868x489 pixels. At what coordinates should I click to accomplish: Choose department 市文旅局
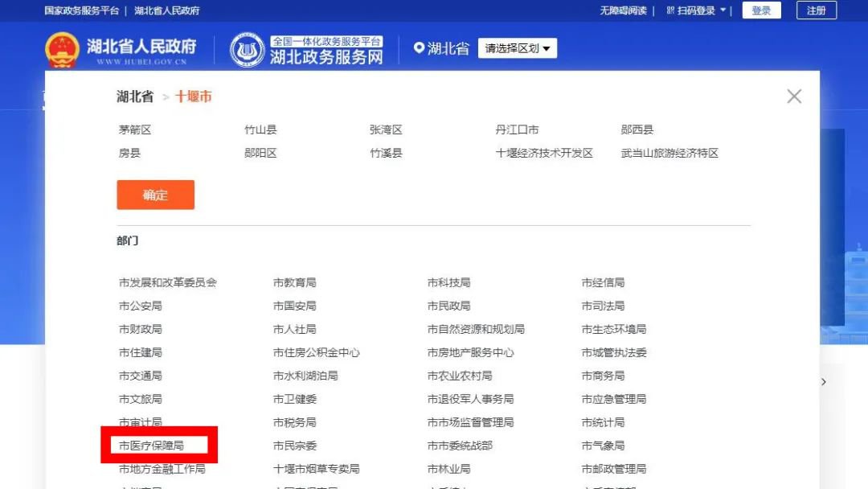[140, 399]
